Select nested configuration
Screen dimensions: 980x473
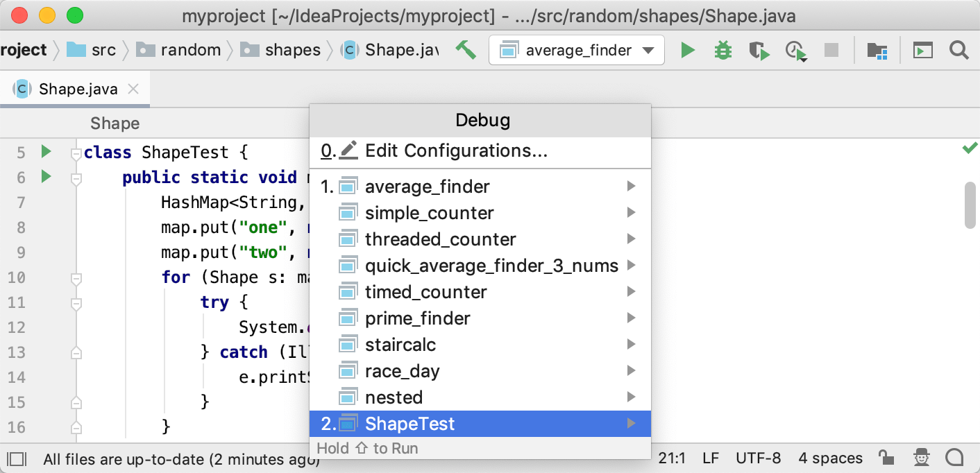click(480, 397)
